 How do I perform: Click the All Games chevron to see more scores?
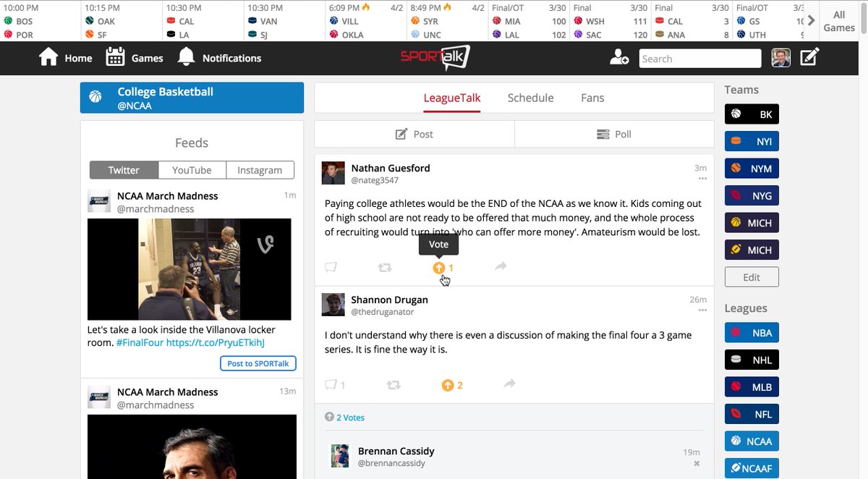[x=812, y=20]
